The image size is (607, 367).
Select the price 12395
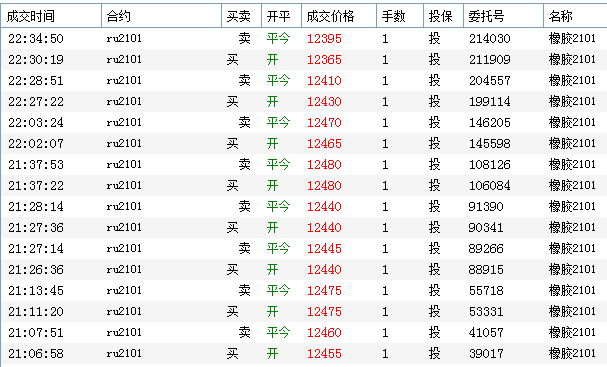tap(324, 39)
